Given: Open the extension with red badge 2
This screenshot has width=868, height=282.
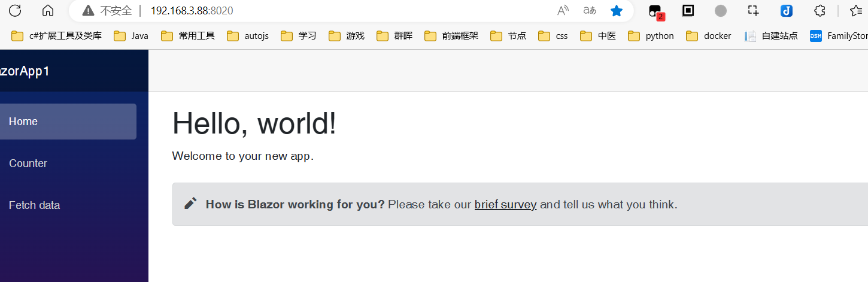Looking at the screenshot, I should (x=656, y=11).
